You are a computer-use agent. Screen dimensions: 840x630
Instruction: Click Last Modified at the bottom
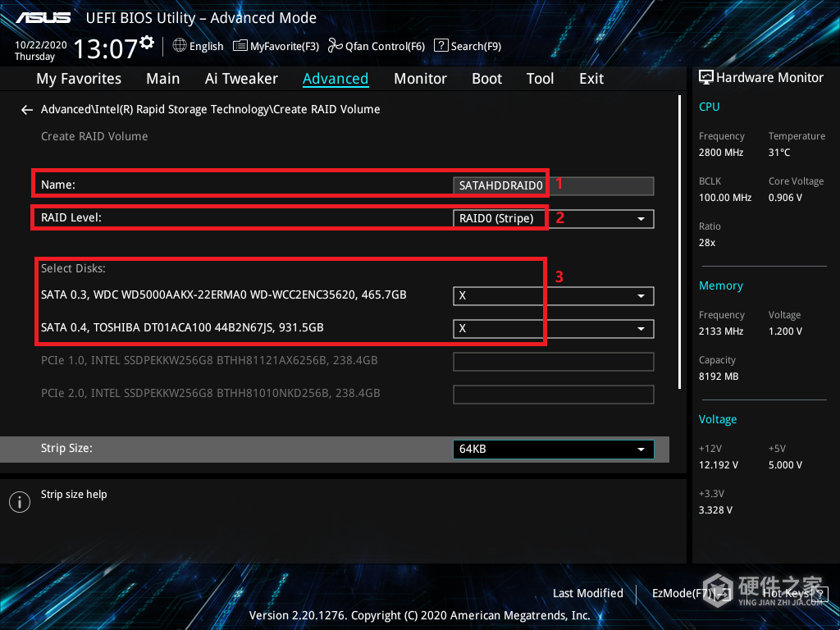pyautogui.click(x=587, y=593)
